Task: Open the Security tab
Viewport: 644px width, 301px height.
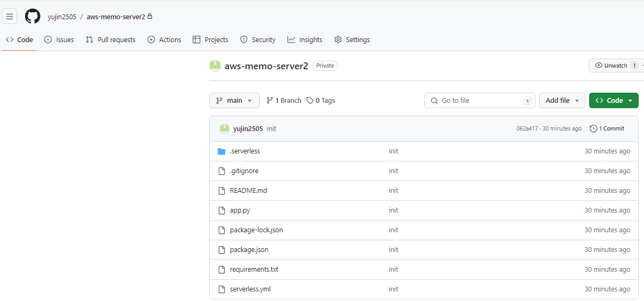Action: coord(258,40)
